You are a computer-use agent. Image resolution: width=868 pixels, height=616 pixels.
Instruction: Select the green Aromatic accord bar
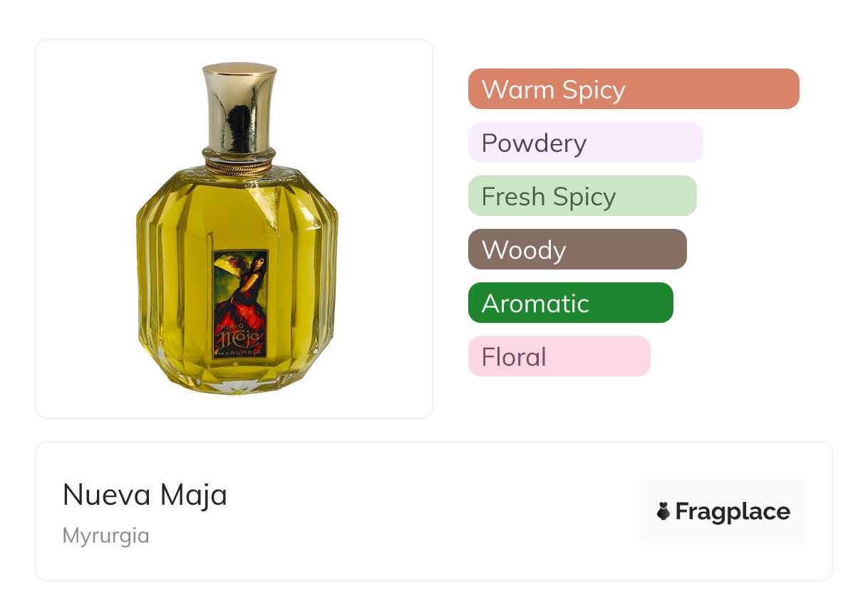pyautogui.click(x=570, y=303)
